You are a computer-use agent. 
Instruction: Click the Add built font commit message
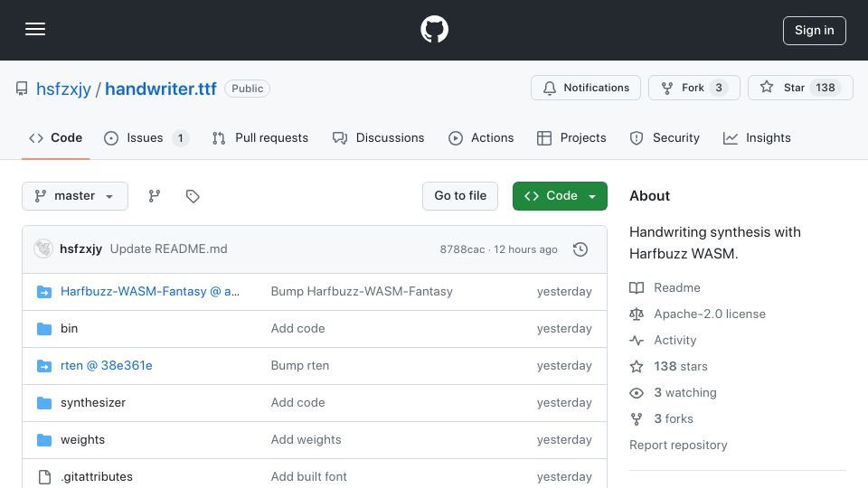click(309, 477)
